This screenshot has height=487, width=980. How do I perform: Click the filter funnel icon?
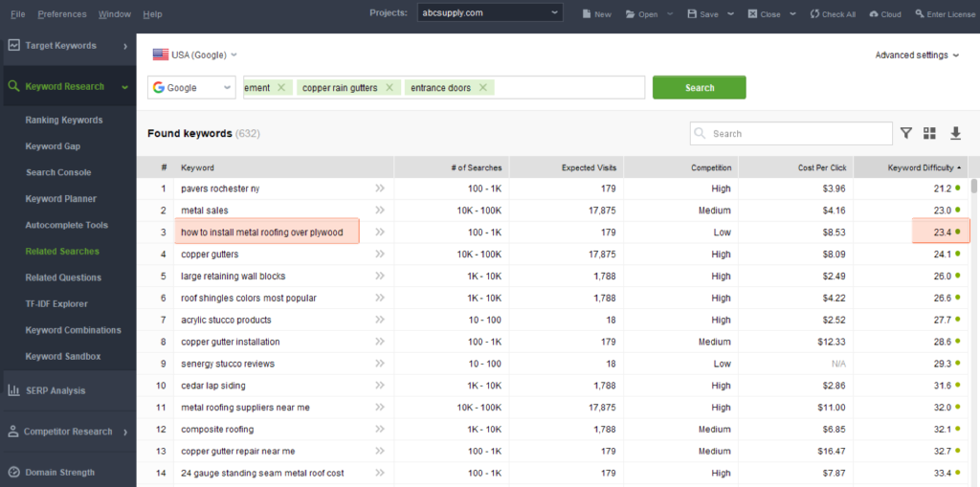tap(905, 133)
